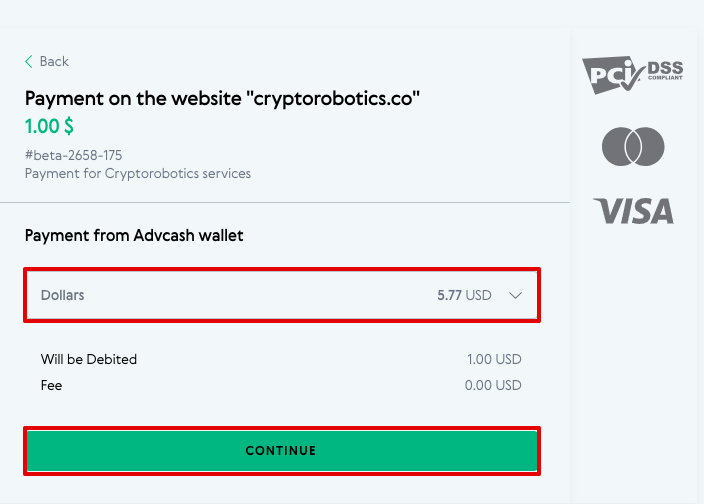
Task: Click the Fee row label
Action: (x=51, y=385)
